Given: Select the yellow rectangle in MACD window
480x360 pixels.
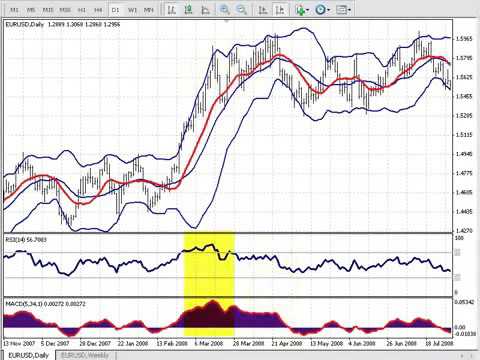Looking at the screenshot, I should pyautogui.click(x=209, y=317).
